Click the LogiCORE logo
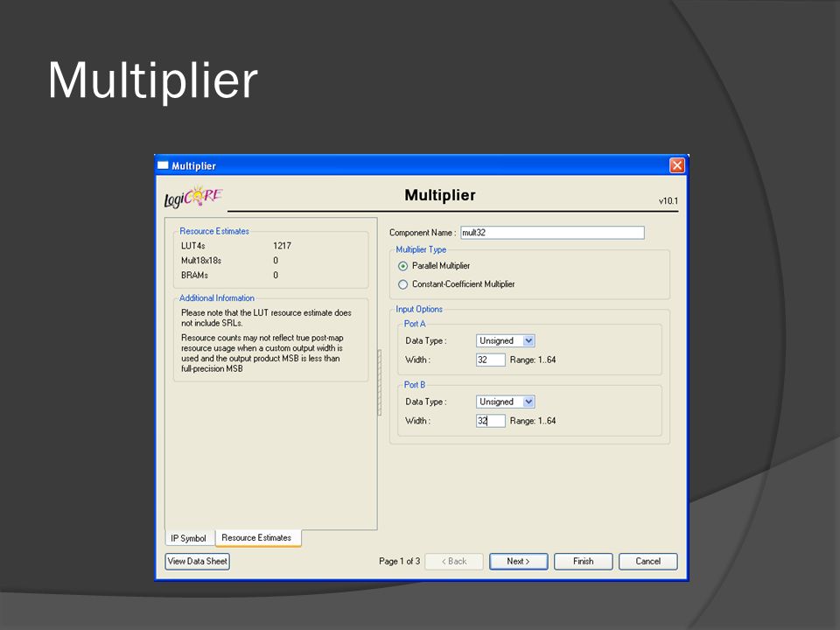840x630 pixels. pyautogui.click(x=192, y=197)
